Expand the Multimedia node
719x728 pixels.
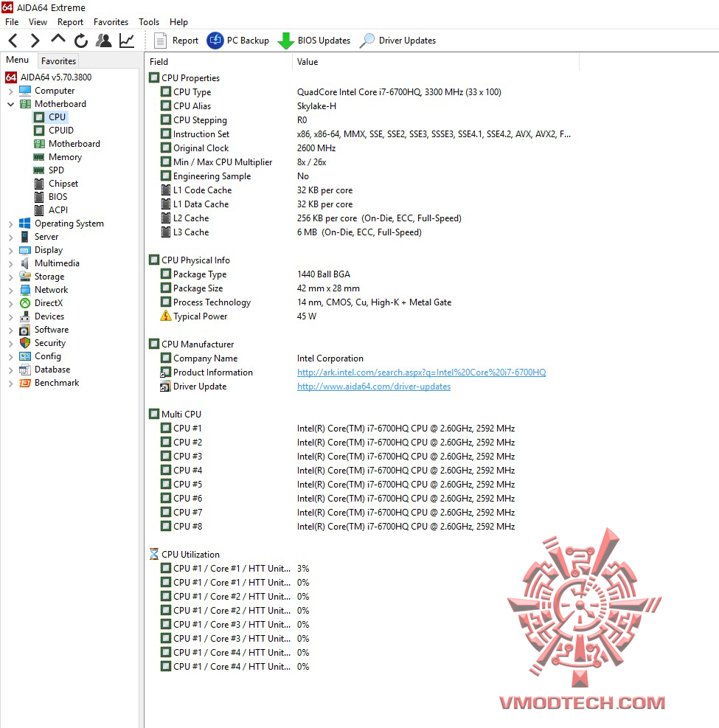point(10,264)
